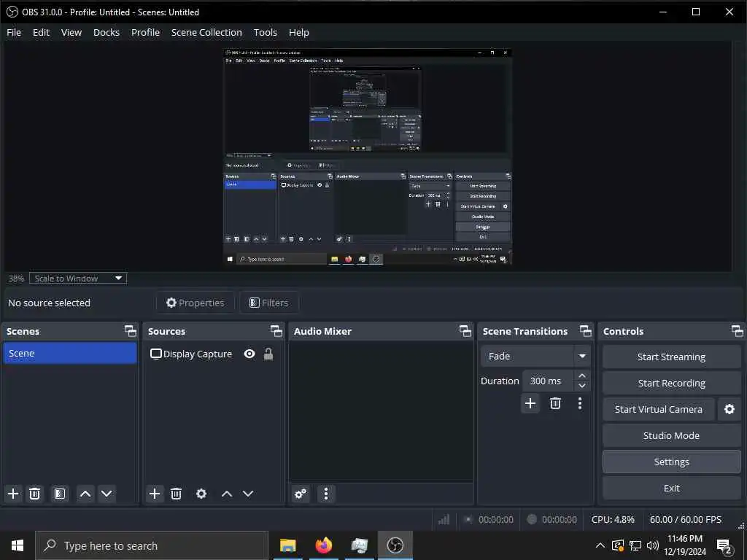Toggle Display Capture lock icon
Screen dimensions: 747x560
[268, 354]
